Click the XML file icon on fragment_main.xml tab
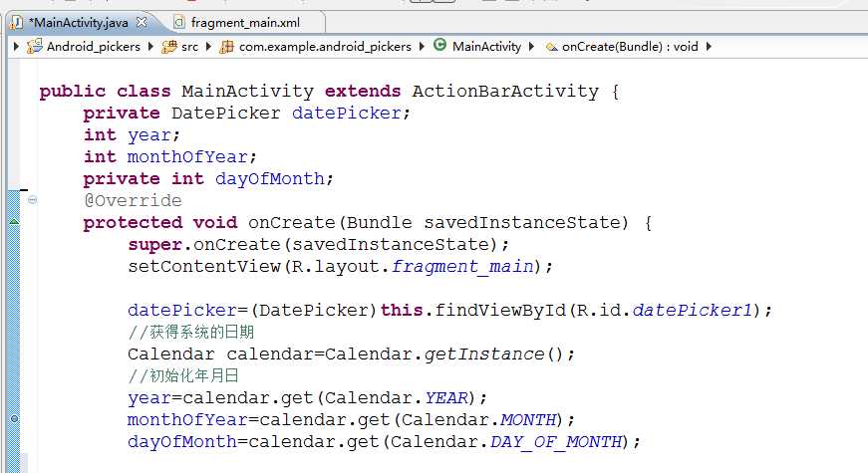The height and width of the screenshot is (473, 868). tap(178, 22)
